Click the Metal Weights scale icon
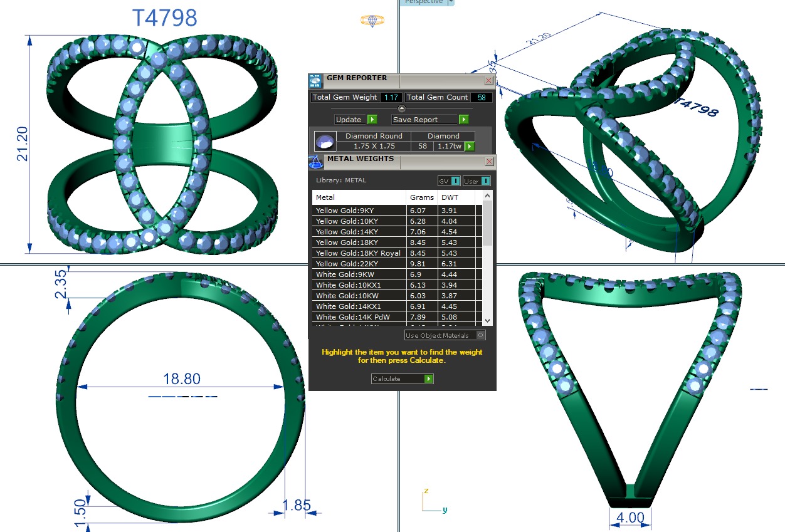Screen dimensions: 785x532 pyautogui.click(x=316, y=161)
